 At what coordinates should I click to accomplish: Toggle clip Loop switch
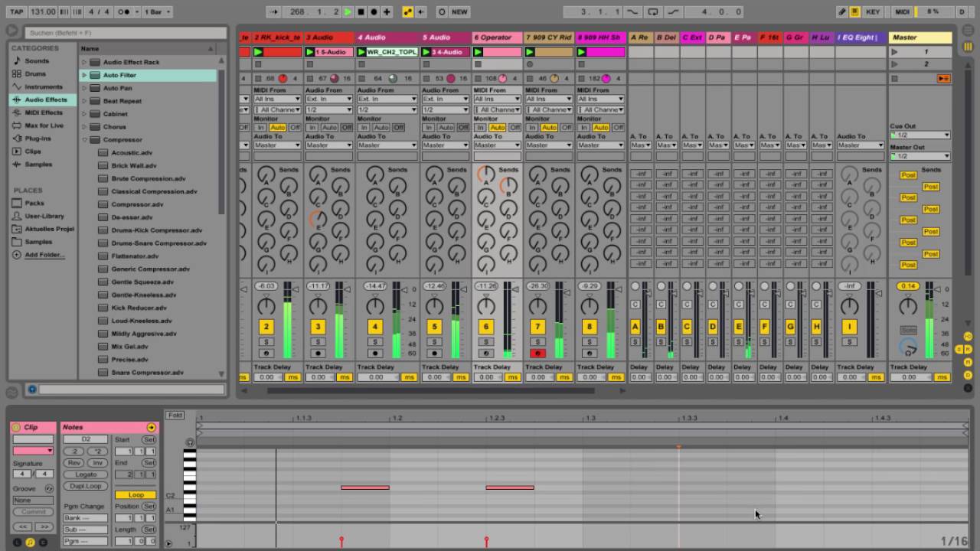point(136,495)
